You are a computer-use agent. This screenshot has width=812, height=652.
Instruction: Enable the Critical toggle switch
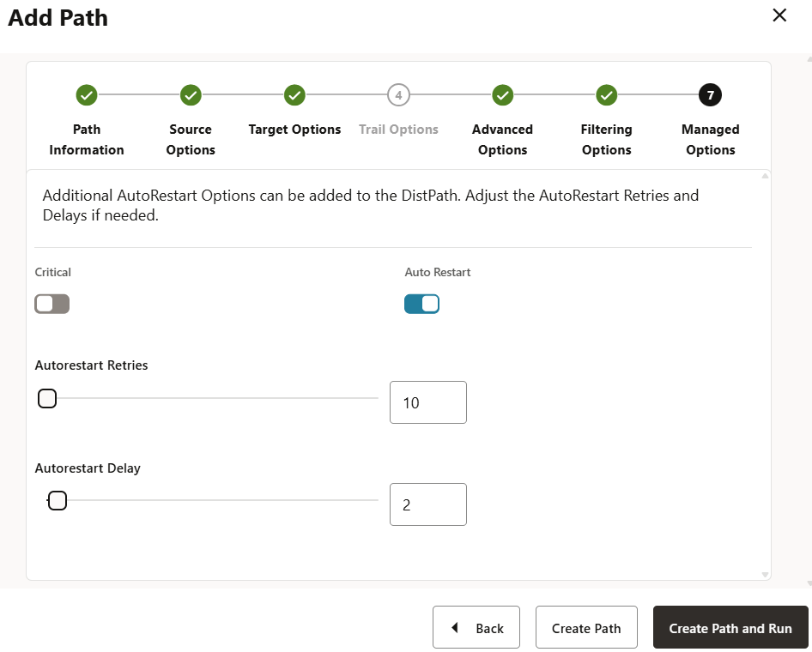pos(52,304)
